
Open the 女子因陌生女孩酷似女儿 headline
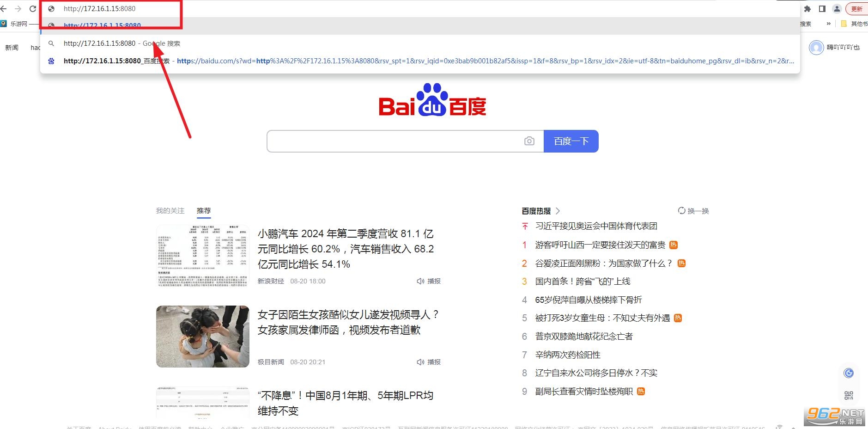pos(348,322)
